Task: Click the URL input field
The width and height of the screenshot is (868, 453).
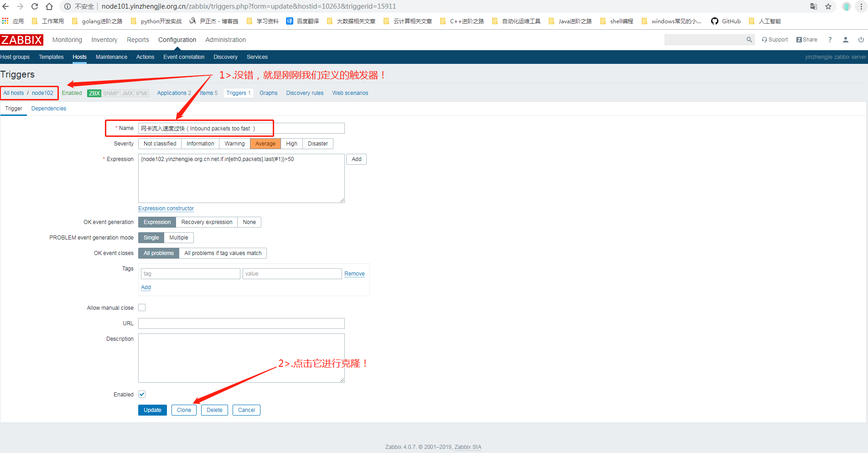Action: [241, 323]
